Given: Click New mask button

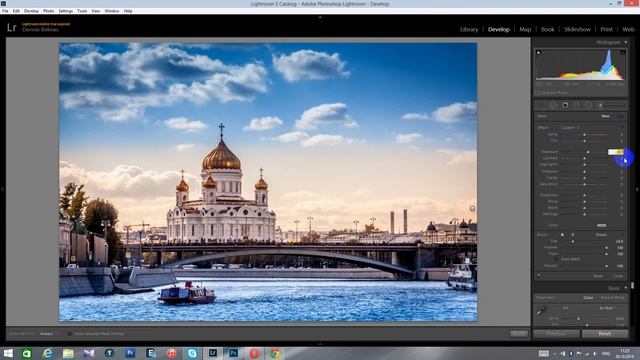Looking at the screenshot, I should pos(605,116).
